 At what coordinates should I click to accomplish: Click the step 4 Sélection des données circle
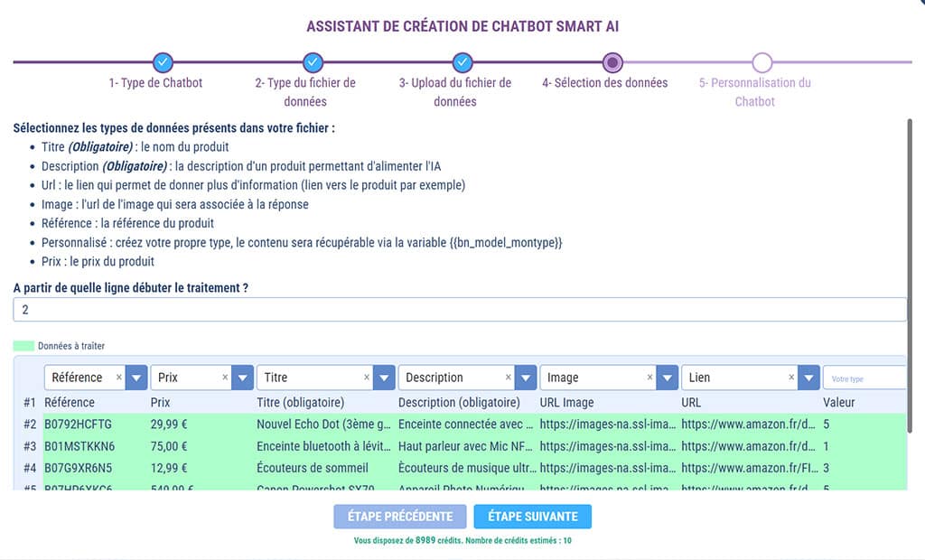pyautogui.click(x=612, y=62)
